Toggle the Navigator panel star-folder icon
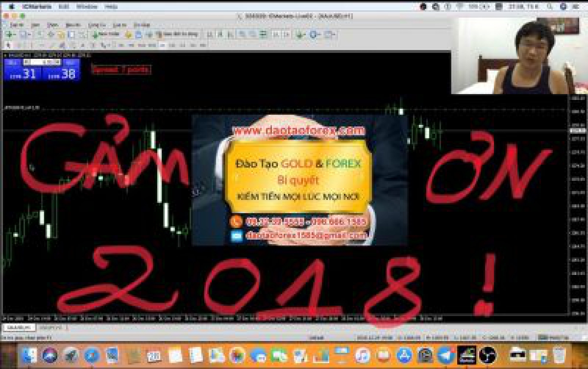 61,35
